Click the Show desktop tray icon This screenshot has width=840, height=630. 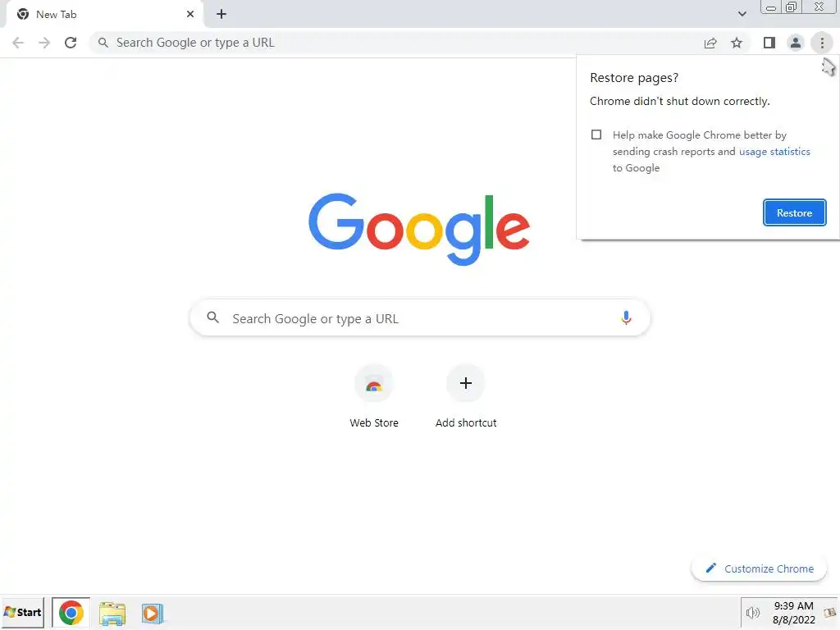coord(830,612)
